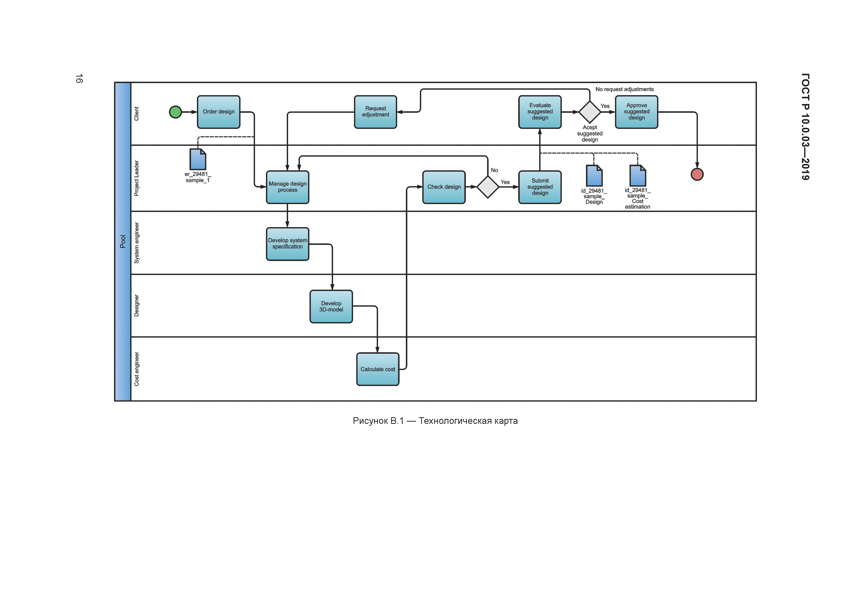
Task: Select the Check design task box
Action: click(444, 187)
